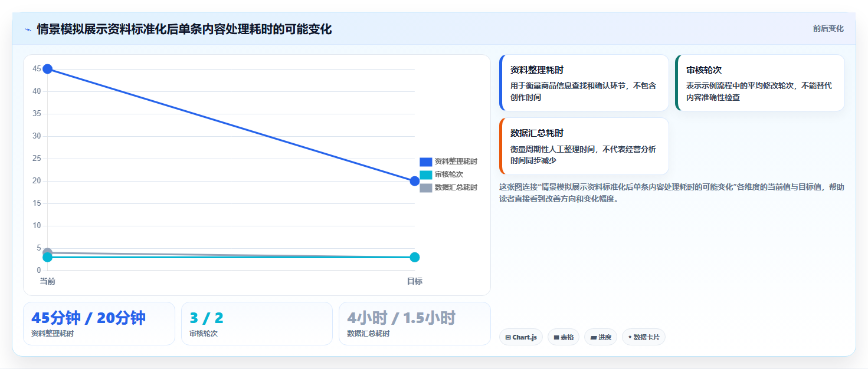Toggle 数据汇总耗时 legend gray swatch
This screenshot has width=868, height=369.
point(426,187)
